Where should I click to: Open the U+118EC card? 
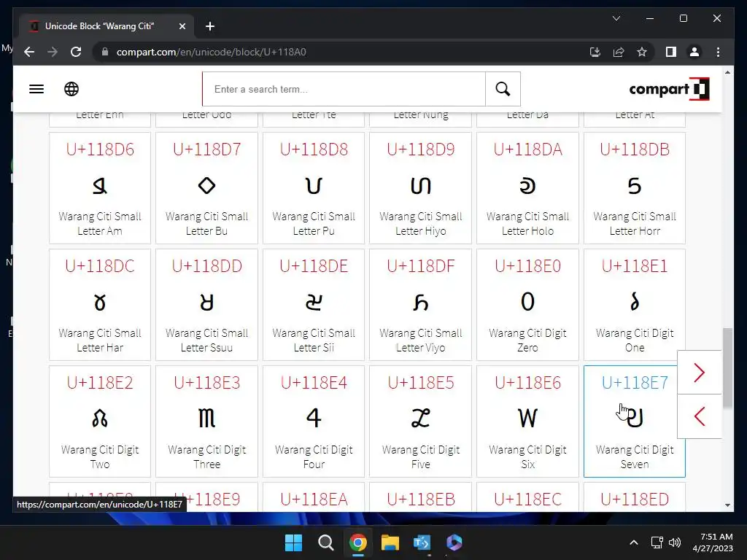click(x=527, y=497)
